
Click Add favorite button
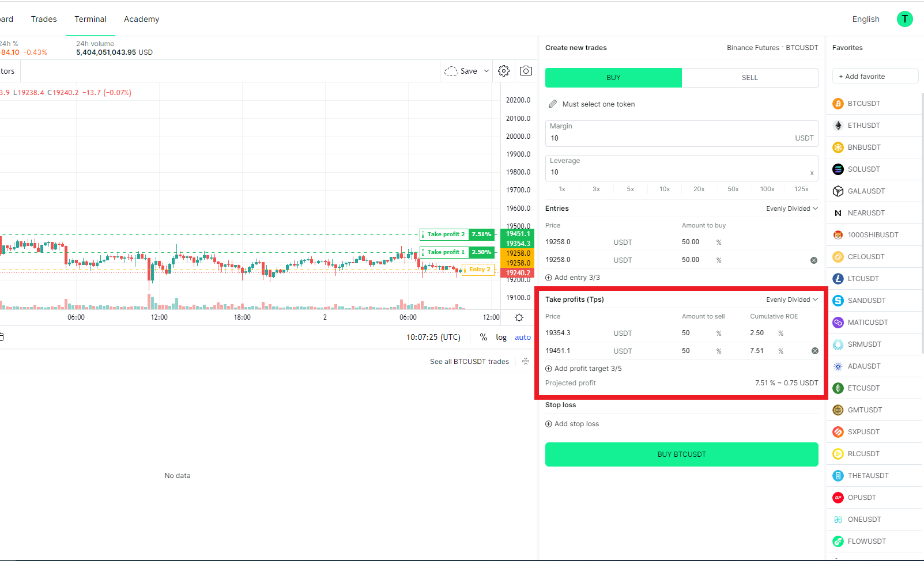click(874, 77)
